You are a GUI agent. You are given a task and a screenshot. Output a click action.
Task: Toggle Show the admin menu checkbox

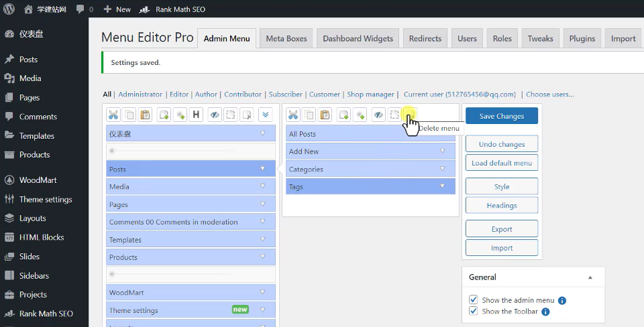[473, 300]
